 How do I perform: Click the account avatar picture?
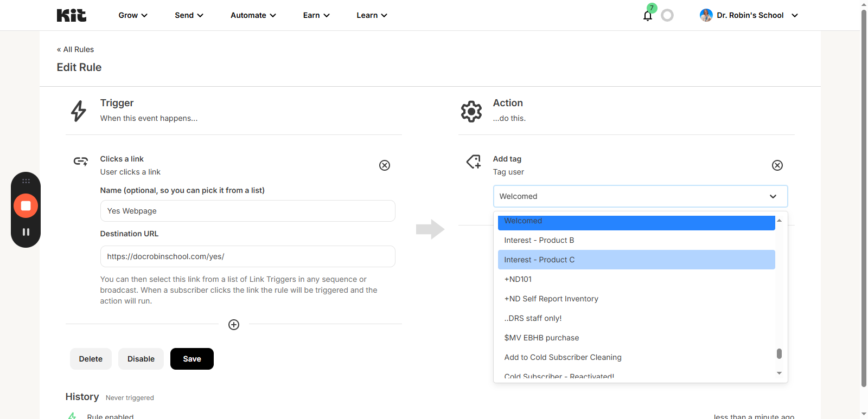[706, 15]
